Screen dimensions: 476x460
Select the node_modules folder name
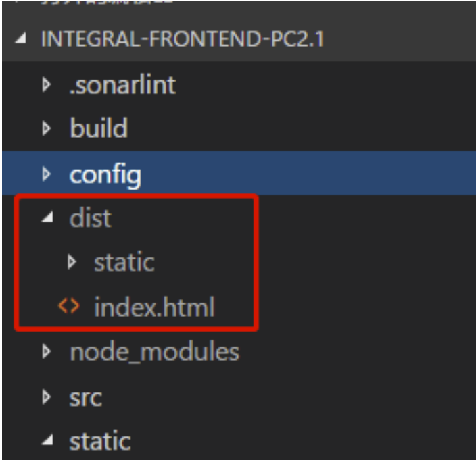point(154,352)
